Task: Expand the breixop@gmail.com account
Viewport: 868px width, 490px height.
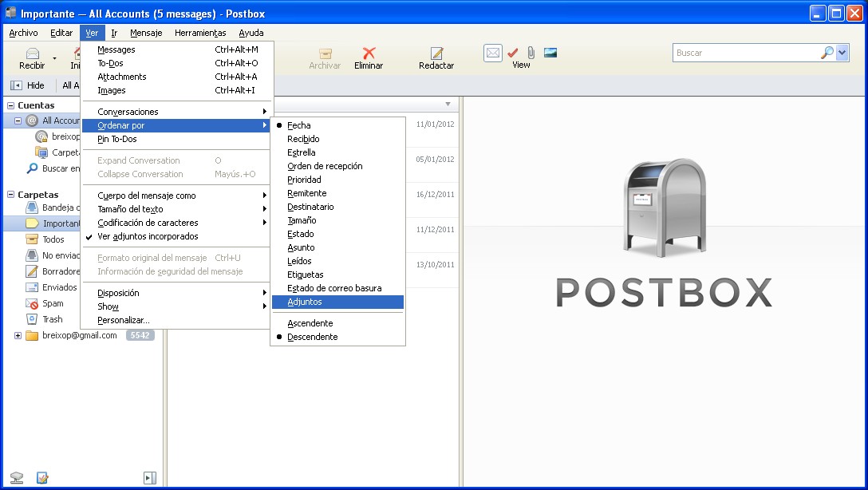Action: coord(18,335)
